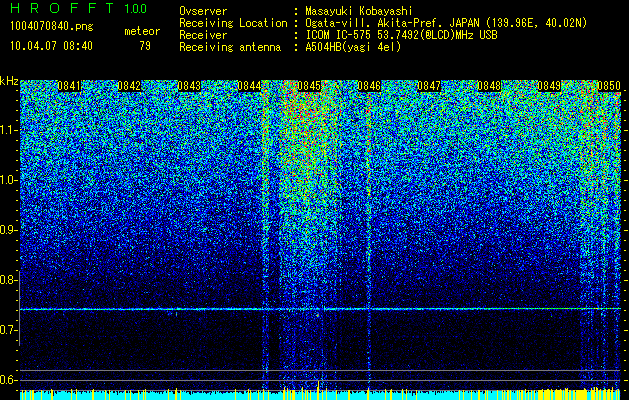This screenshot has width=629, height=400.
Task: Click the 0.7 frequency axis label
Action: click(8, 330)
